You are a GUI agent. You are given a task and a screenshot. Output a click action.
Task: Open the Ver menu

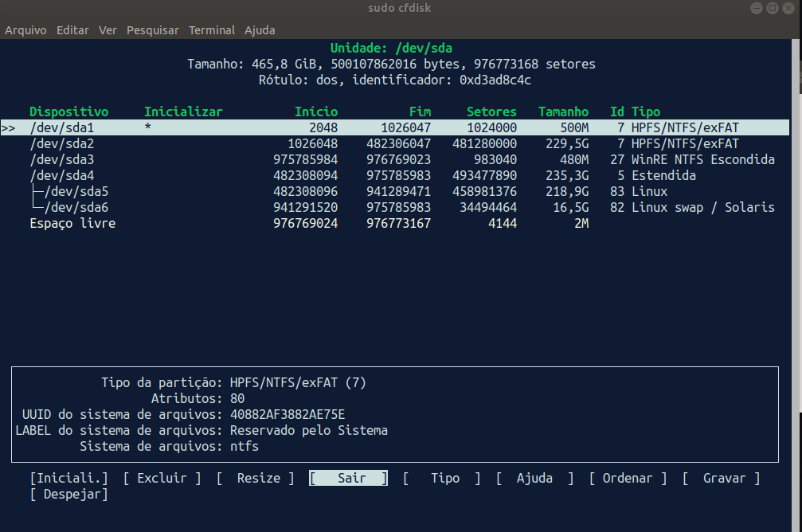coord(108,30)
